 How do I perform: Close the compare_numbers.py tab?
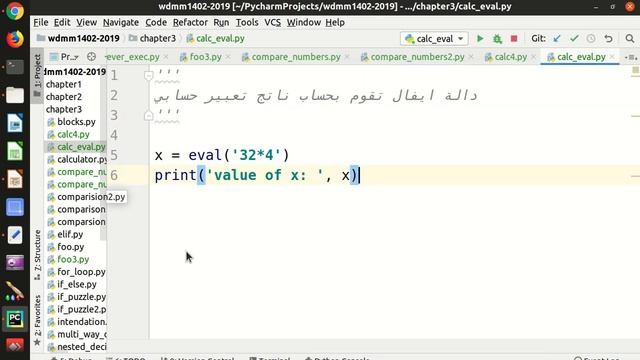click(347, 57)
